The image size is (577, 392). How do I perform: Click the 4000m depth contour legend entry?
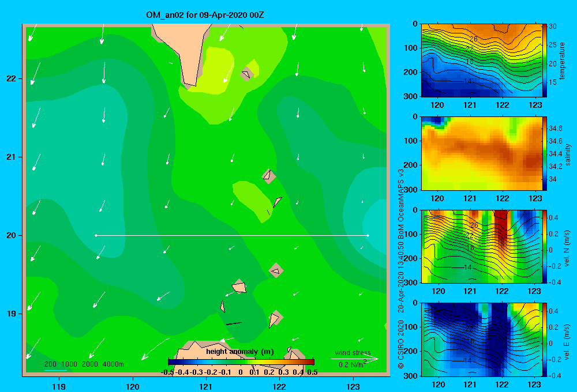(x=113, y=364)
